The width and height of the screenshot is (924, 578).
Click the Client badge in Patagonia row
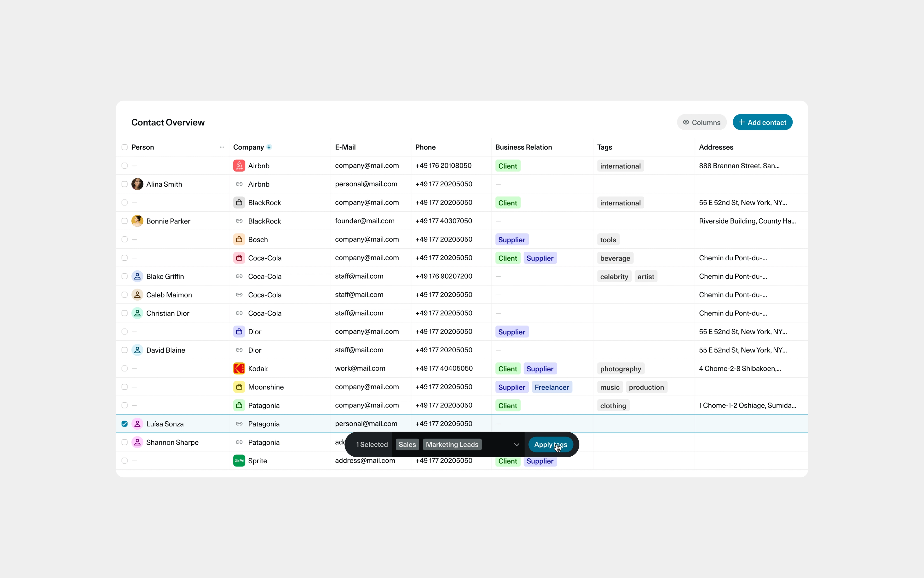tap(507, 406)
